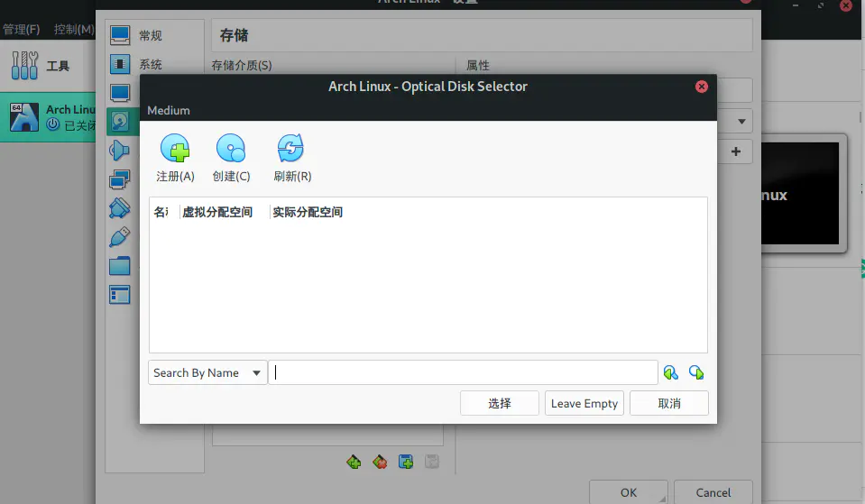865x504 pixels.
Task: Click the 取消 (Cancel) button
Action: click(x=669, y=403)
